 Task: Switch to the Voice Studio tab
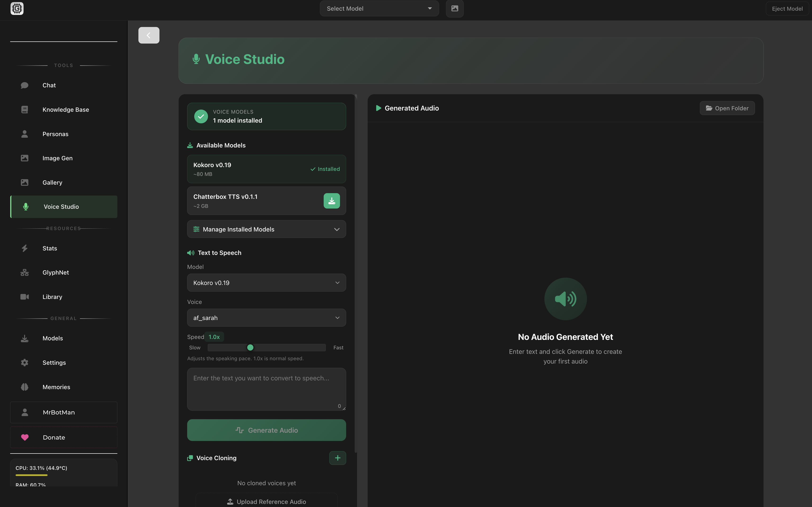point(61,207)
